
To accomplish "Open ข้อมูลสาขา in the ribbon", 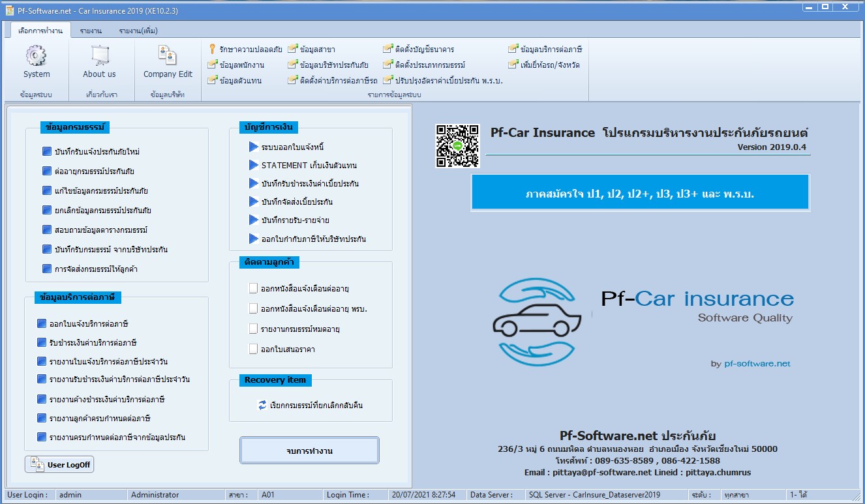I will 312,49.
